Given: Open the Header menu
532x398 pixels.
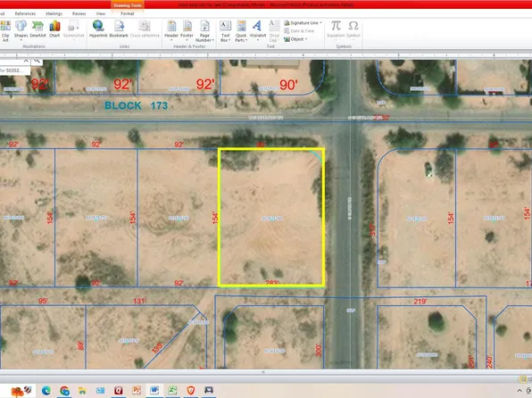Looking at the screenshot, I should [171, 30].
